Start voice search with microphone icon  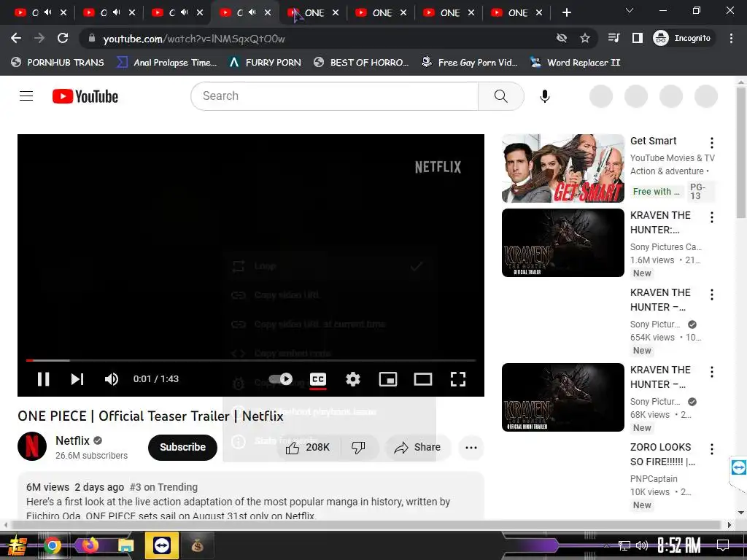click(544, 96)
